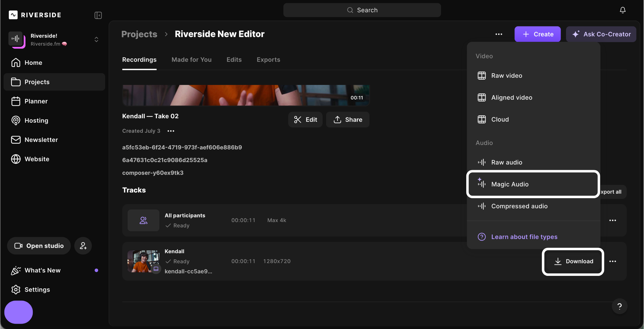Click the Open studio button
This screenshot has width=644, height=329.
click(39, 246)
